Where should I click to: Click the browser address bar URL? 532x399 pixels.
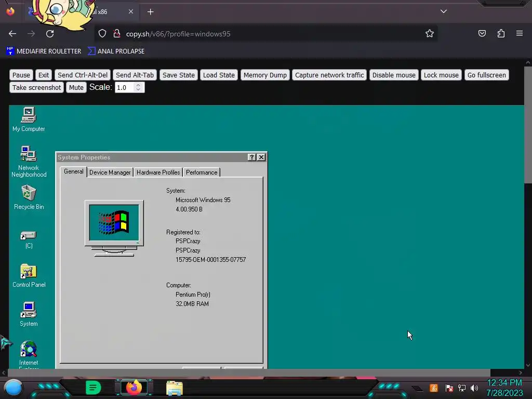click(x=178, y=34)
